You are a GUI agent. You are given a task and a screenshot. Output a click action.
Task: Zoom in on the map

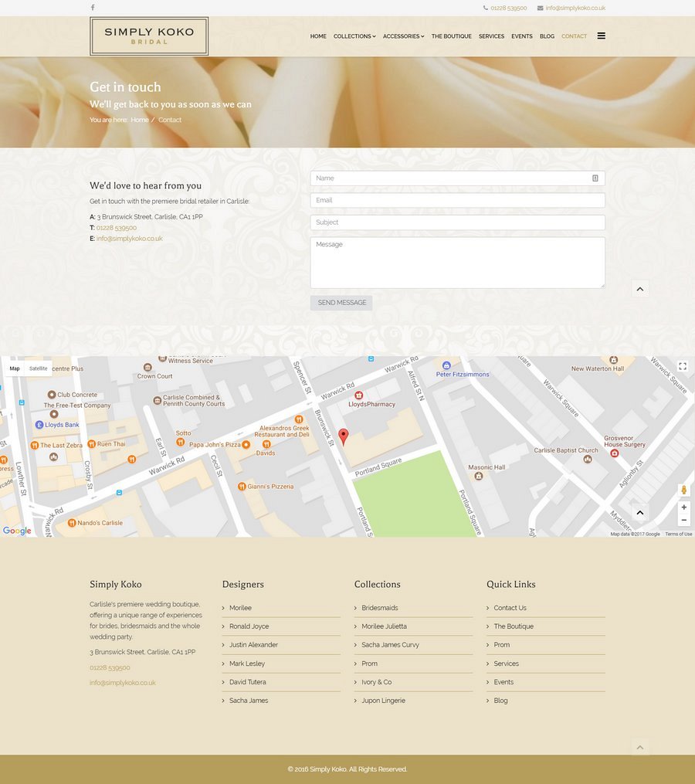[683, 507]
